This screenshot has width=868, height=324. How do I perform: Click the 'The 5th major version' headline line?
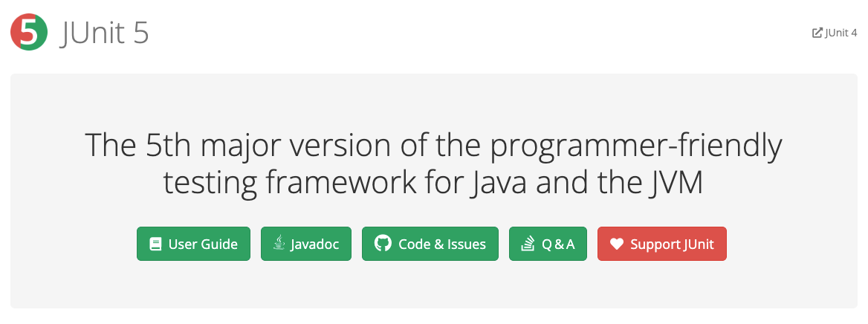tap(433, 146)
